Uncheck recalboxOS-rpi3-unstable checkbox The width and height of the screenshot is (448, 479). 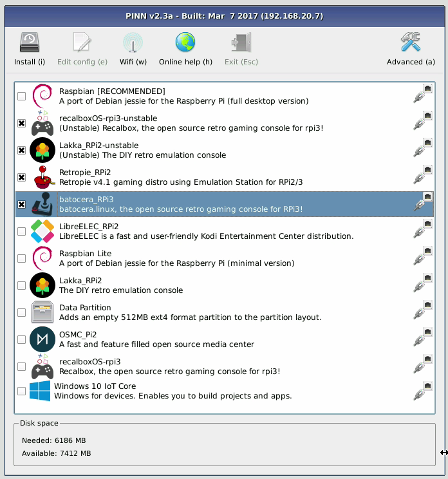pos(21,123)
